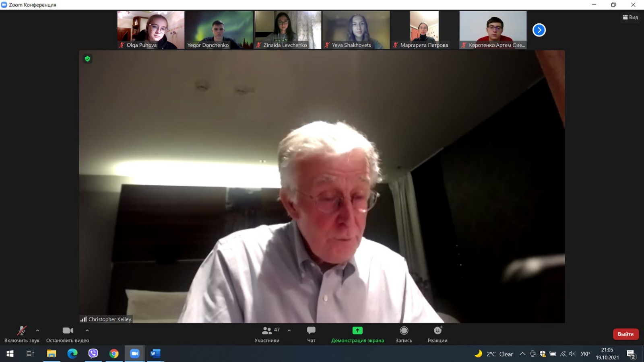Image resolution: width=644 pixels, height=362 pixels.
Task: Check battery status tray icon
Action: coord(553,354)
